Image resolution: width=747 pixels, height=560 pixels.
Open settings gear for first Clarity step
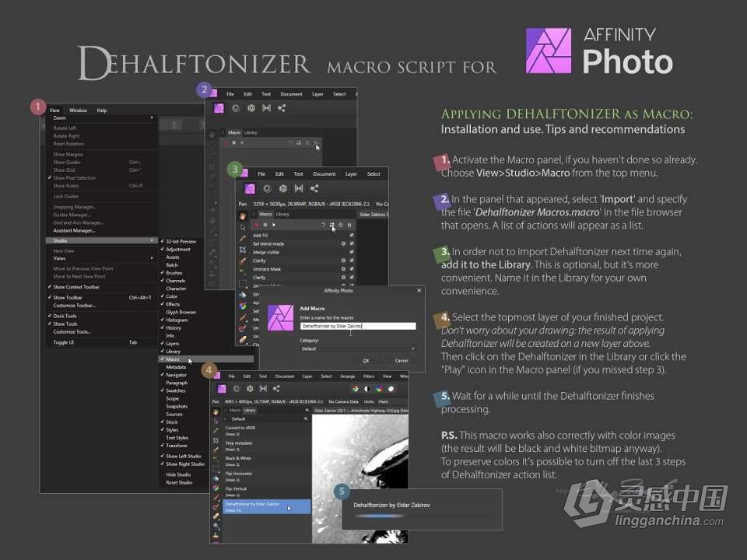pyautogui.click(x=343, y=261)
